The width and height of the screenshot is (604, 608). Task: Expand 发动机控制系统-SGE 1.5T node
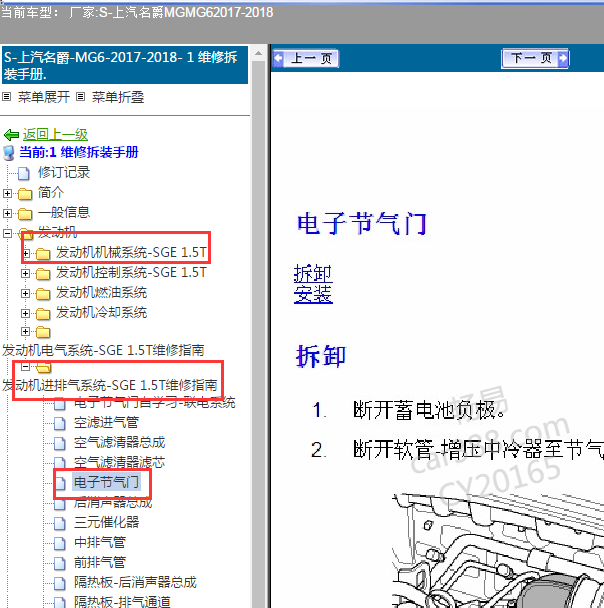point(26,273)
